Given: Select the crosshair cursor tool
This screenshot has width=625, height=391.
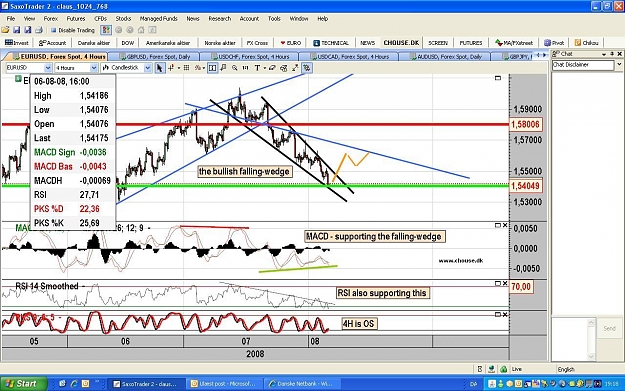Looking at the screenshot, I should [x=171, y=68].
